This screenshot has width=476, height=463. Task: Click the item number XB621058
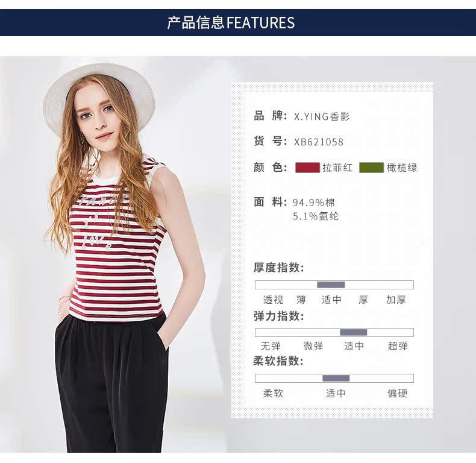(319, 142)
